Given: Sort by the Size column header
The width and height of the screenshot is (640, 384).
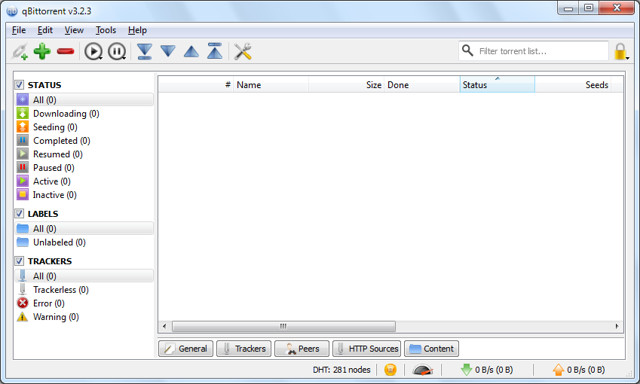Looking at the screenshot, I should click(x=346, y=84).
